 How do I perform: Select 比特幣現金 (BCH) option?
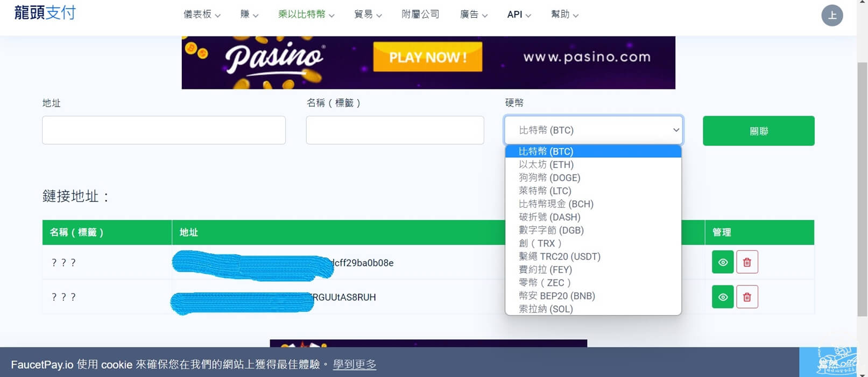tap(594, 204)
